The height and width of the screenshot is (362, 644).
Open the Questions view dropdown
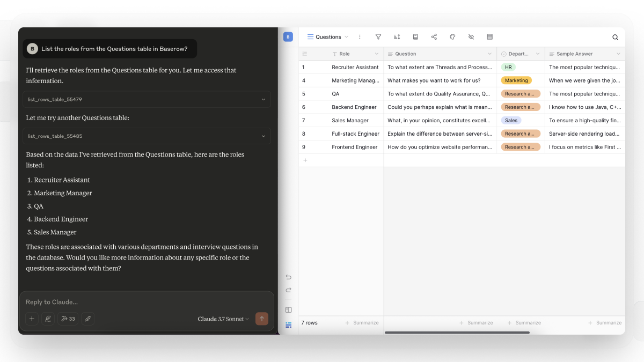pyautogui.click(x=327, y=37)
